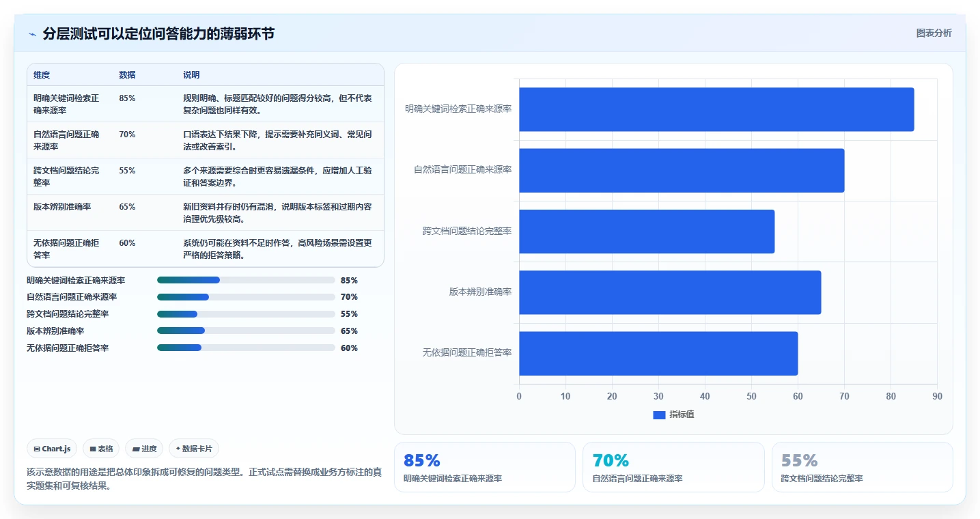The width and height of the screenshot is (980, 519).
Task: Open the 70% data card
Action: (673, 467)
